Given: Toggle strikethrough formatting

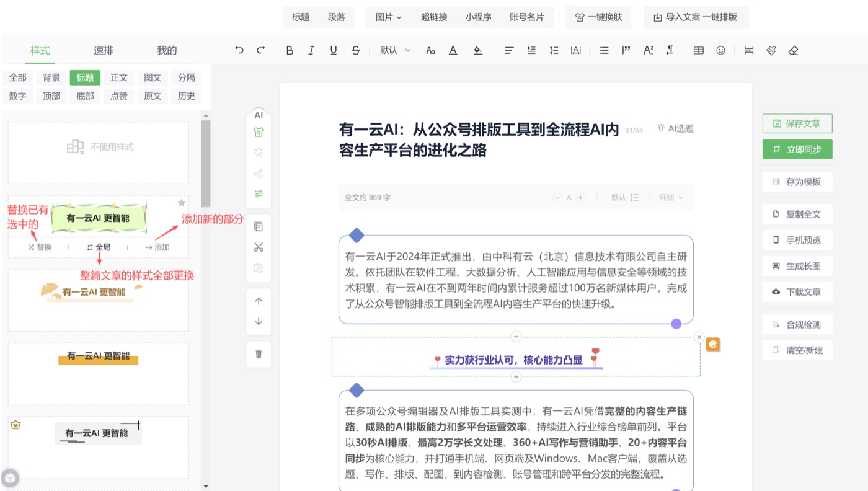Looking at the screenshot, I should 355,51.
